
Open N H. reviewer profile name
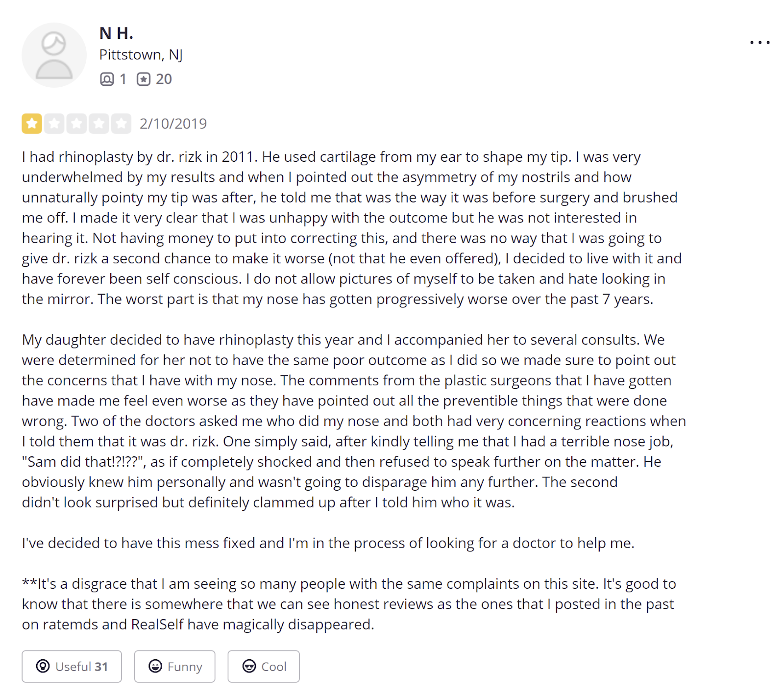pos(116,33)
